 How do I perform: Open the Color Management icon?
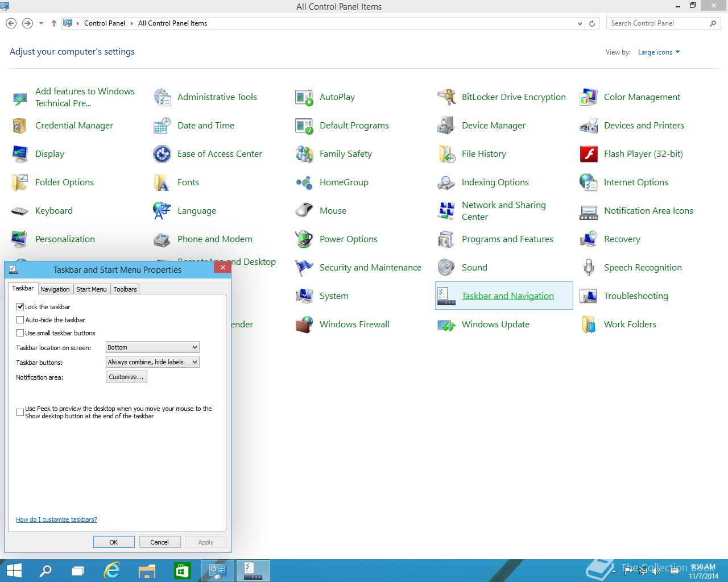click(x=589, y=97)
